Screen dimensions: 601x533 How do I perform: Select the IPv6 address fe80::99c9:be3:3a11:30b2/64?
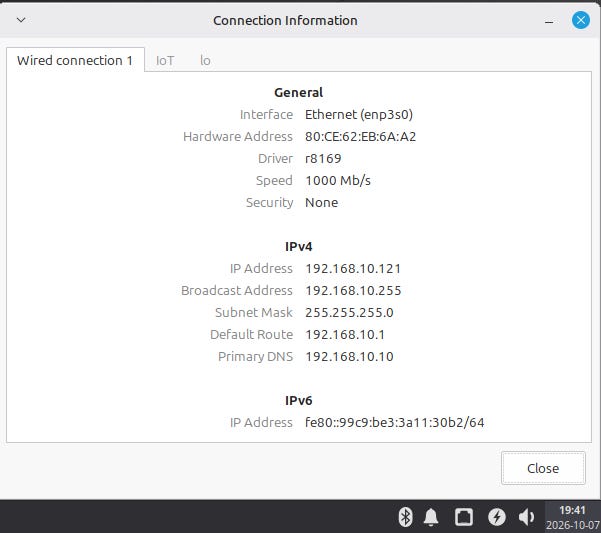394,423
